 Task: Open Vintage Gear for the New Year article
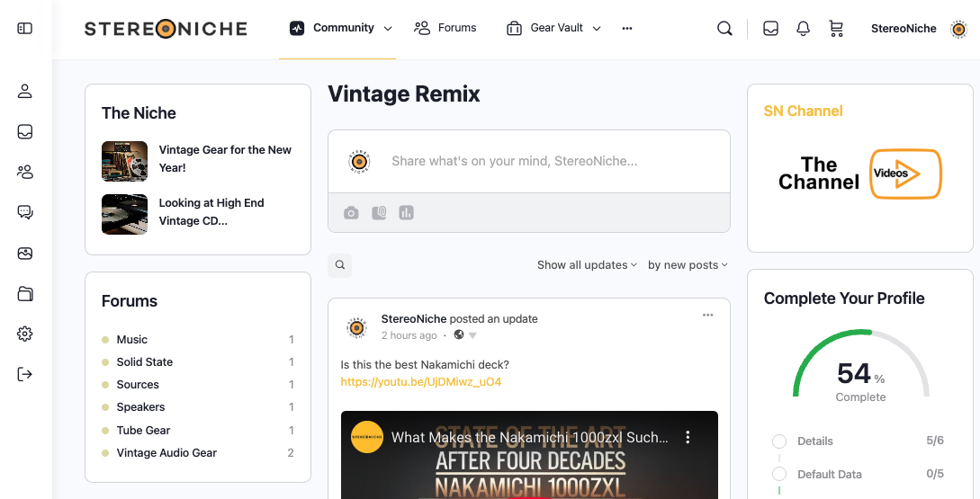pyautogui.click(x=225, y=158)
